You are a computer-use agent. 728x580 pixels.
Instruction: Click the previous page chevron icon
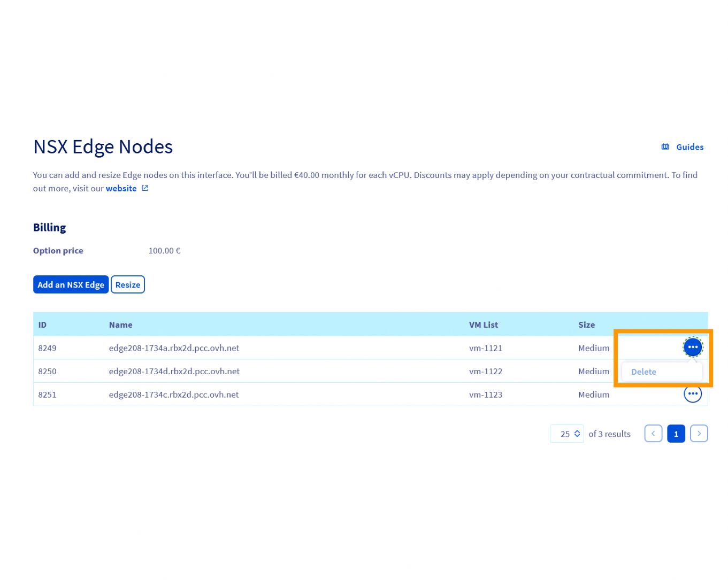click(653, 434)
